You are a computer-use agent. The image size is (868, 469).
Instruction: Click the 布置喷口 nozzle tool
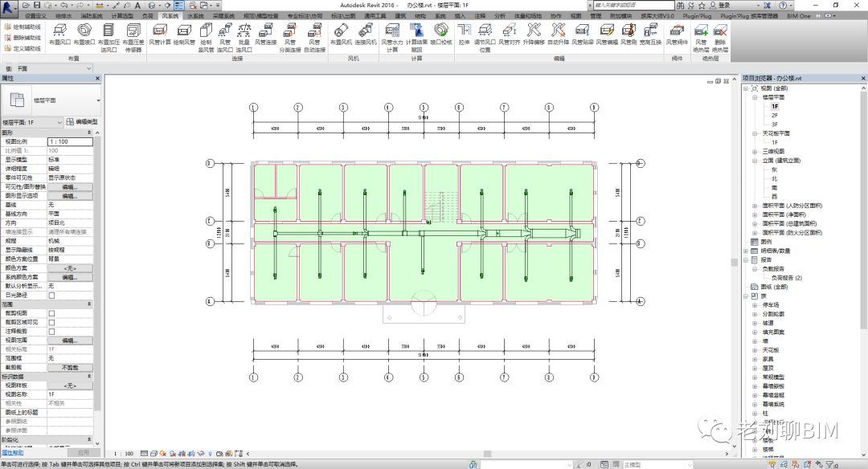click(84, 35)
